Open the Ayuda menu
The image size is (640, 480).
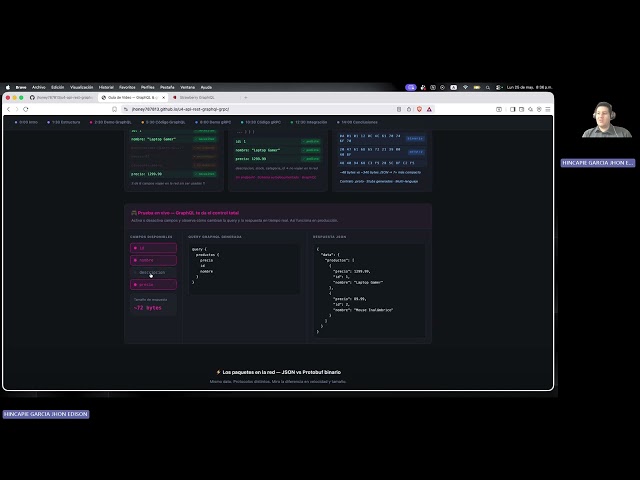206,87
